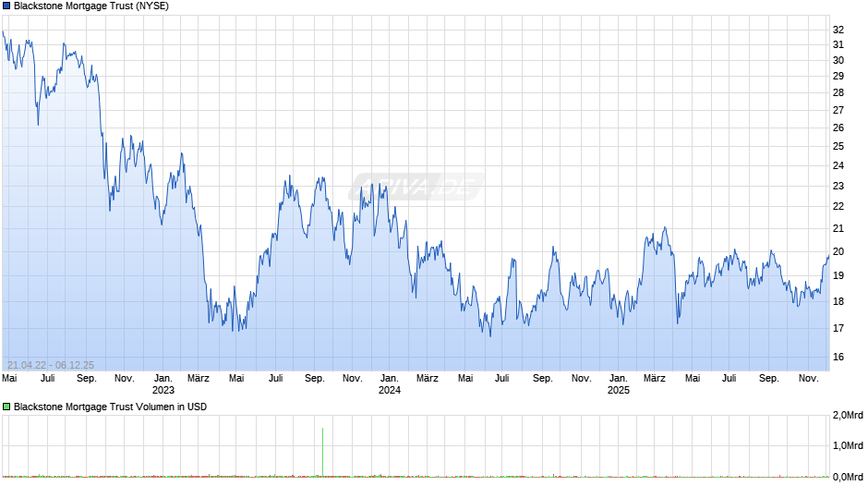Click the price axis value 32
The height and width of the screenshot is (486, 868).
click(x=838, y=30)
